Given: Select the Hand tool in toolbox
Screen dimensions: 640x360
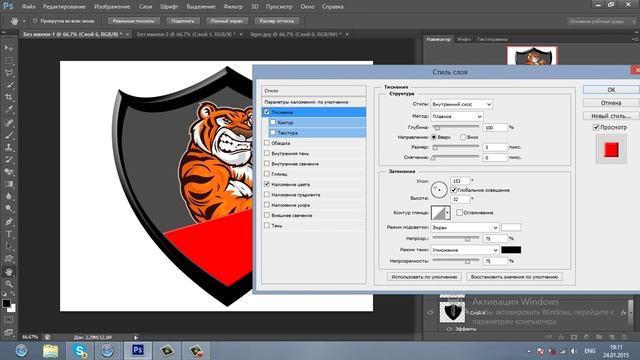Looking at the screenshot, I should [x=9, y=271].
